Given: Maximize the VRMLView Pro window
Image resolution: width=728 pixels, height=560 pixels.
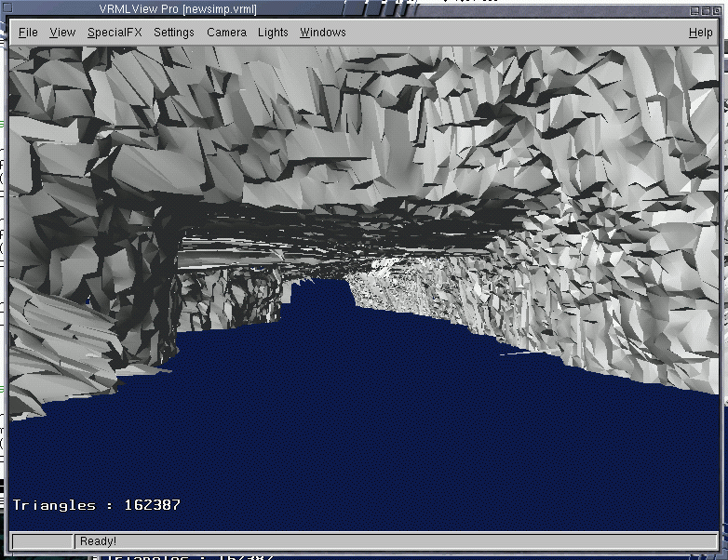Looking at the screenshot, I should (704, 8).
